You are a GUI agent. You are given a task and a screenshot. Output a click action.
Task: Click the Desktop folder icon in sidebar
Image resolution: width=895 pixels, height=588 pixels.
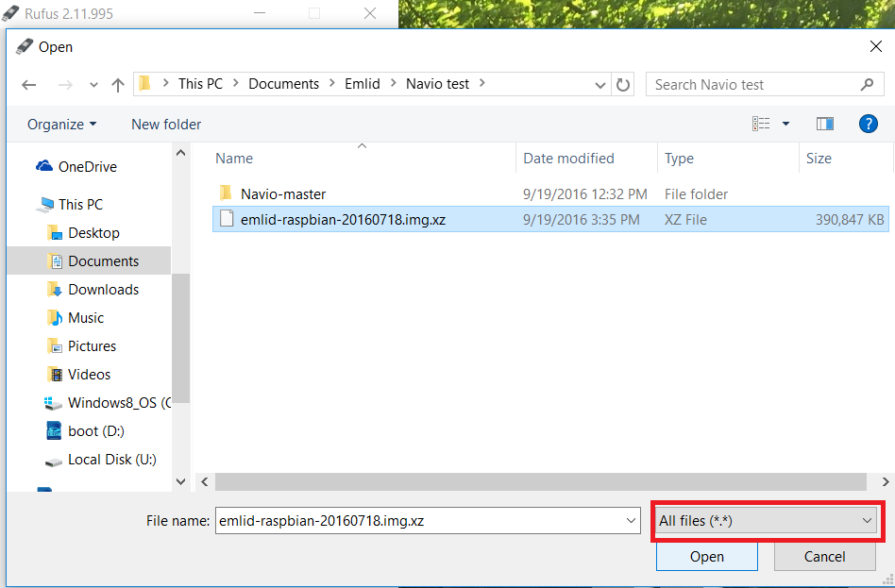55,232
